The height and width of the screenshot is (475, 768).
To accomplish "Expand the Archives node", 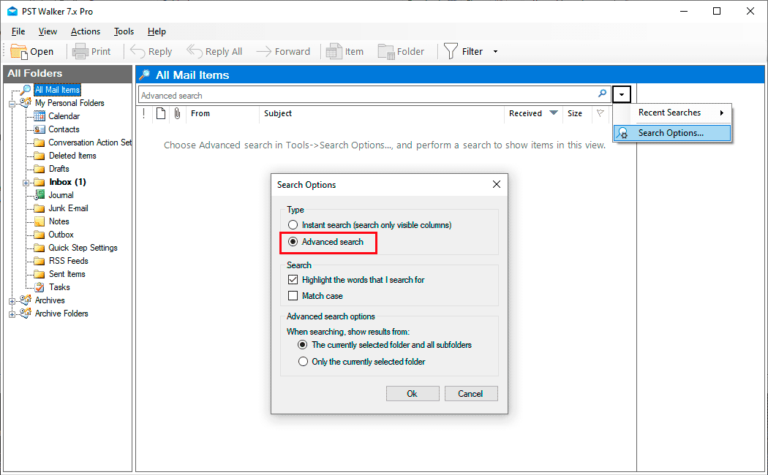I will click(x=12, y=301).
